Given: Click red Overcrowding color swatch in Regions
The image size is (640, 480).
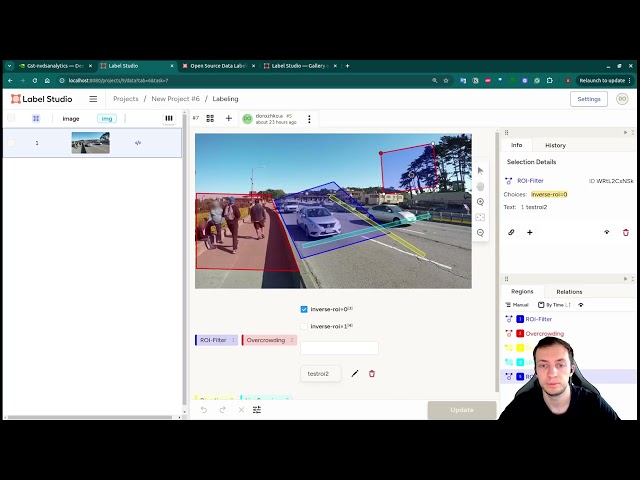Looking at the screenshot, I should point(520,333).
